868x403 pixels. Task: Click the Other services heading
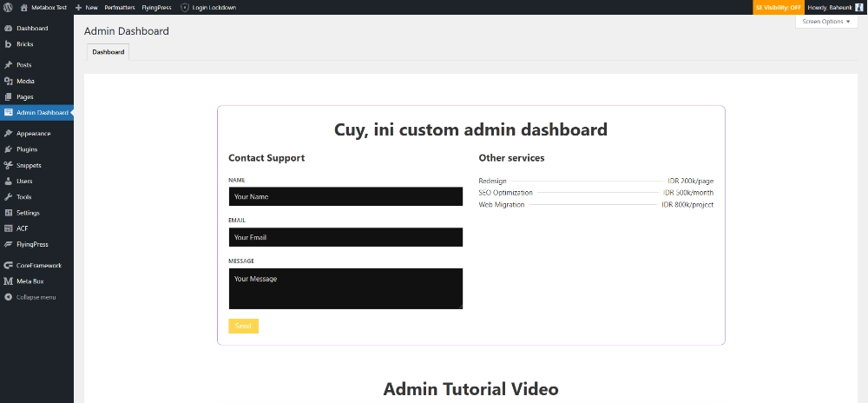click(x=511, y=158)
